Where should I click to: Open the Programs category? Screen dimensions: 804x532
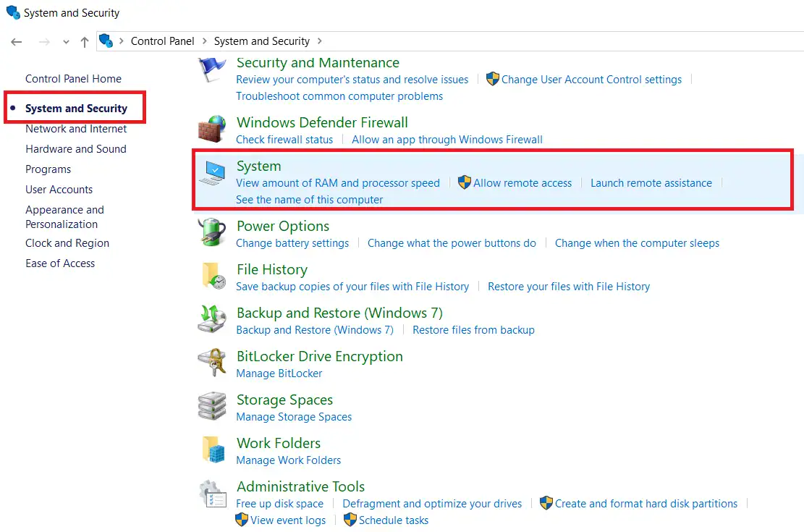point(48,169)
